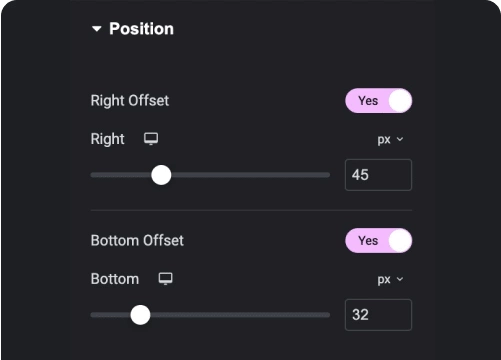
Task: Open the px unit selector for Bottom
Action: [390, 279]
